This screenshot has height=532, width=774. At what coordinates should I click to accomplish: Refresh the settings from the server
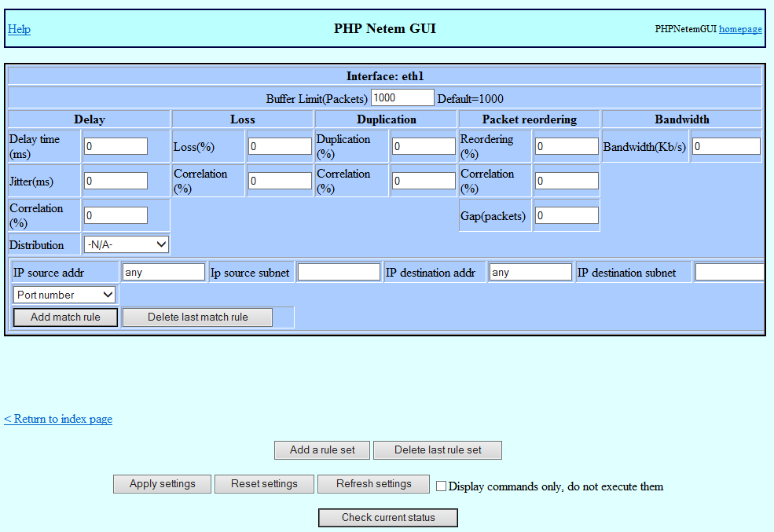point(372,484)
